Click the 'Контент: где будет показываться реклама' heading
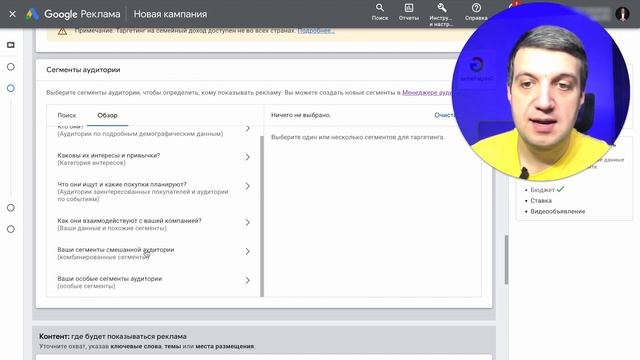The width and height of the screenshot is (640, 360). pos(113,336)
